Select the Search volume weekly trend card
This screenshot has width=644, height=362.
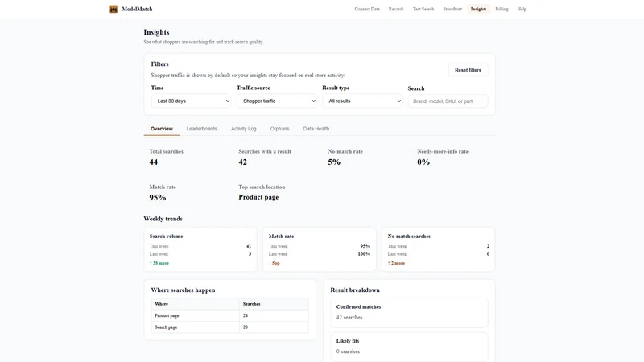pos(200,249)
